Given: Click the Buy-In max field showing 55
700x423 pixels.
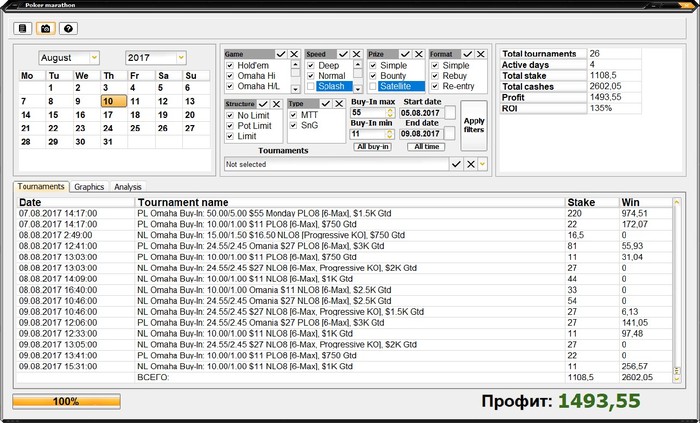Looking at the screenshot, I should pyautogui.click(x=368, y=113).
